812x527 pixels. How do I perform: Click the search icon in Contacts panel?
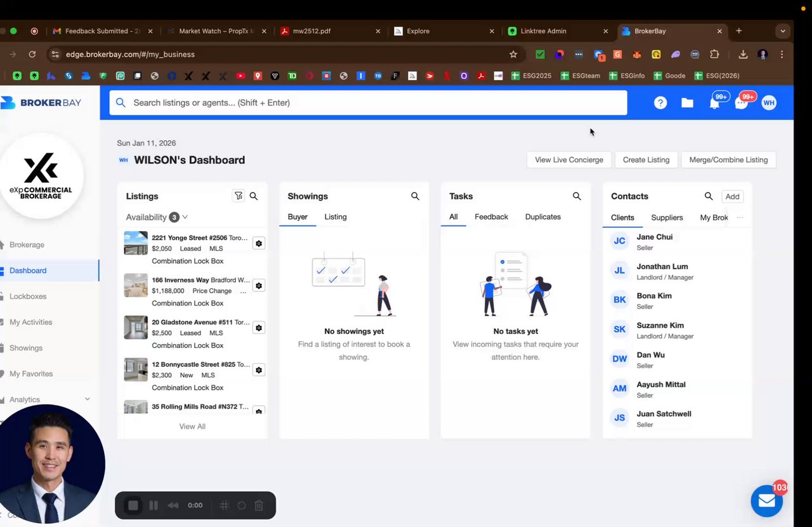coord(709,196)
